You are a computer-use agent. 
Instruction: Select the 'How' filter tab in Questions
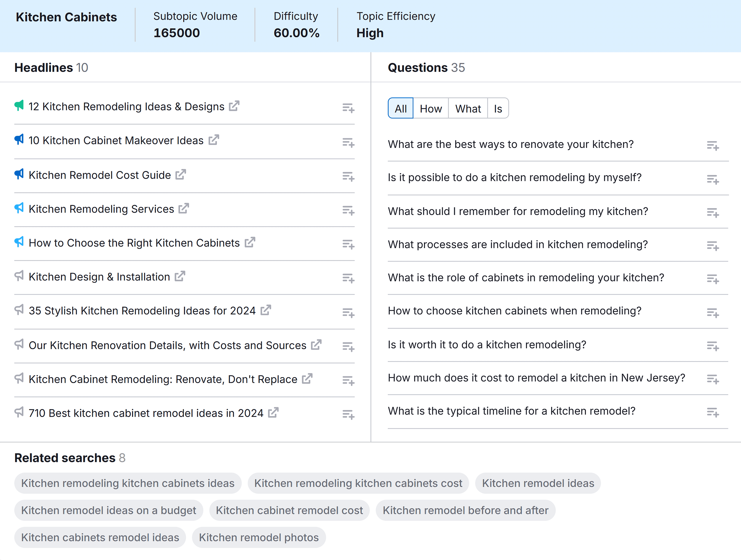click(x=430, y=108)
